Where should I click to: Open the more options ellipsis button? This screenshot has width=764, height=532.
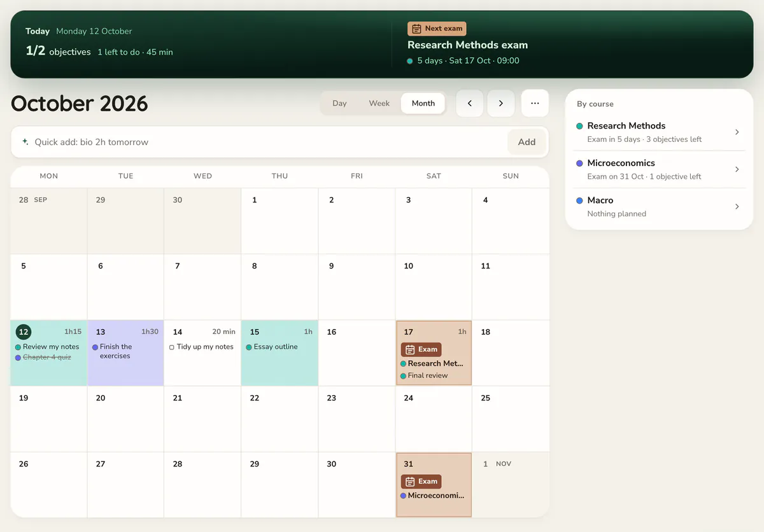pyautogui.click(x=535, y=103)
